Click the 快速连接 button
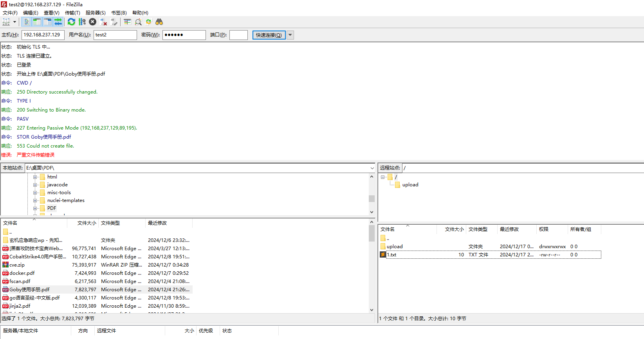 [269, 35]
